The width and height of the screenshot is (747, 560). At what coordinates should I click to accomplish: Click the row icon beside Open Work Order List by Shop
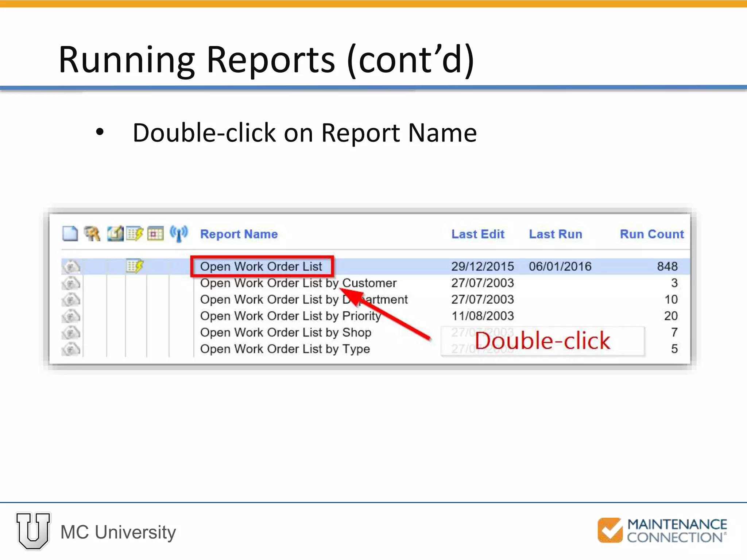point(71,332)
